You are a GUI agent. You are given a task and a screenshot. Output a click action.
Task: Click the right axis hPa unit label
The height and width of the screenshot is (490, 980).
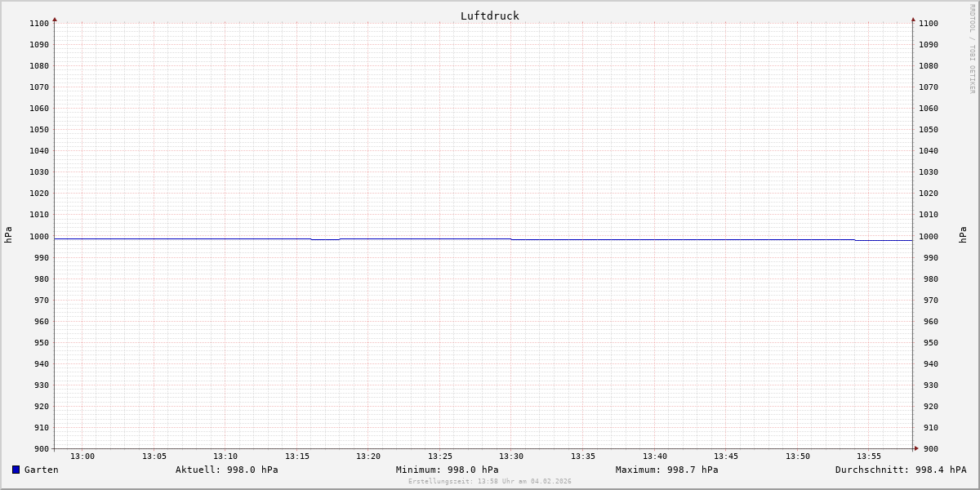point(963,235)
